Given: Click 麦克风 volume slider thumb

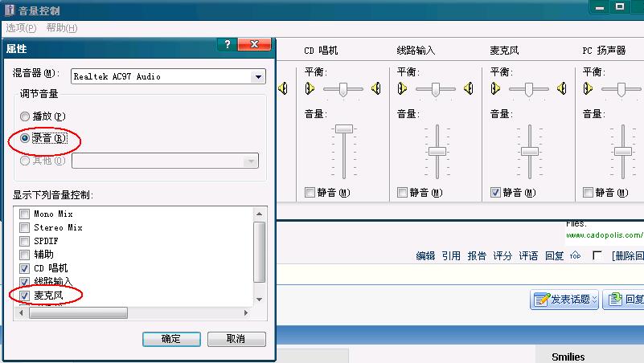Looking at the screenshot, I should click(x=530, y=151).
